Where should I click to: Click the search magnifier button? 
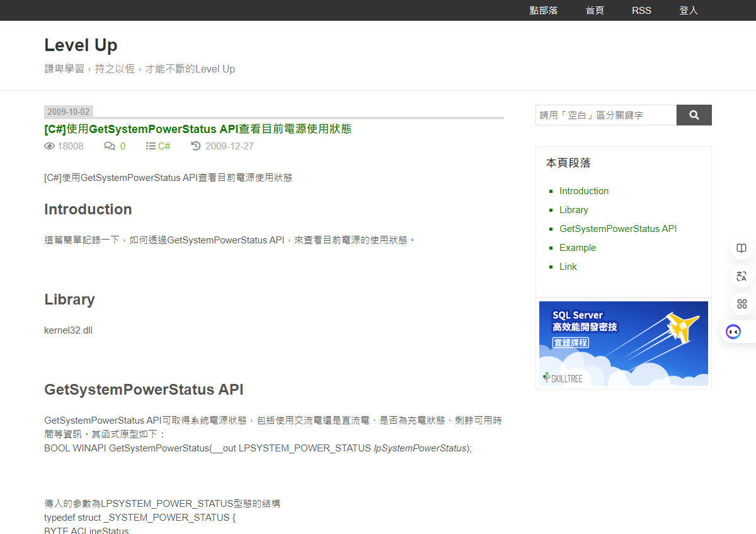(x=694, y=115)
